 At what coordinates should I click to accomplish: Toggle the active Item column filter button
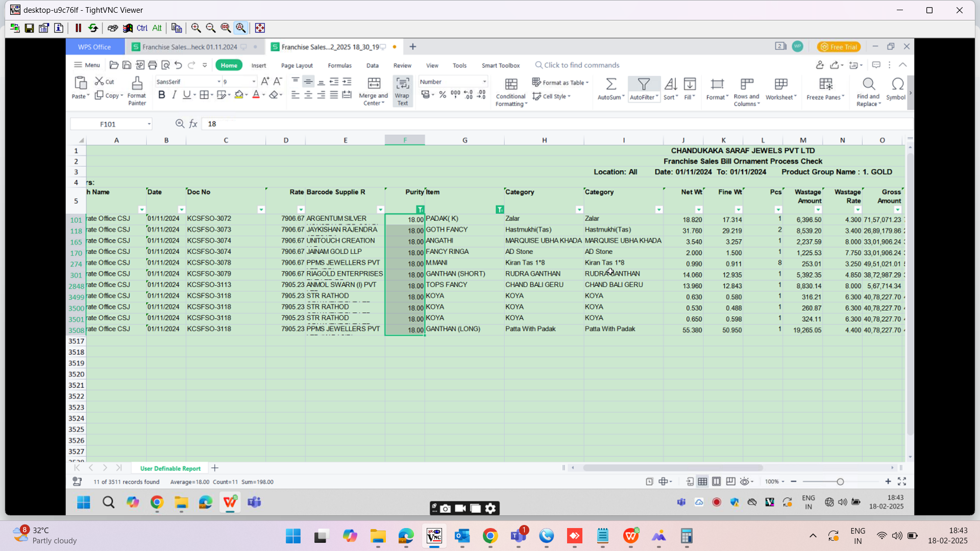coord(500,210)
